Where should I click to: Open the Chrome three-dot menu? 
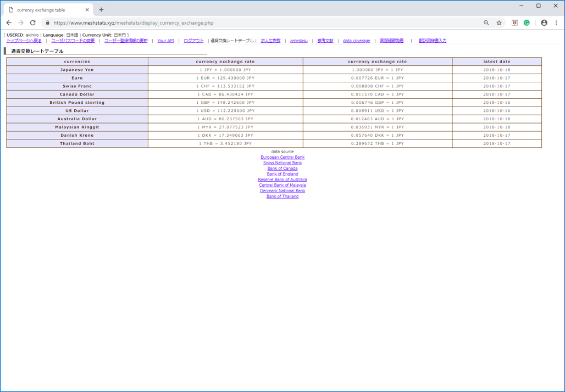(556, 23)
